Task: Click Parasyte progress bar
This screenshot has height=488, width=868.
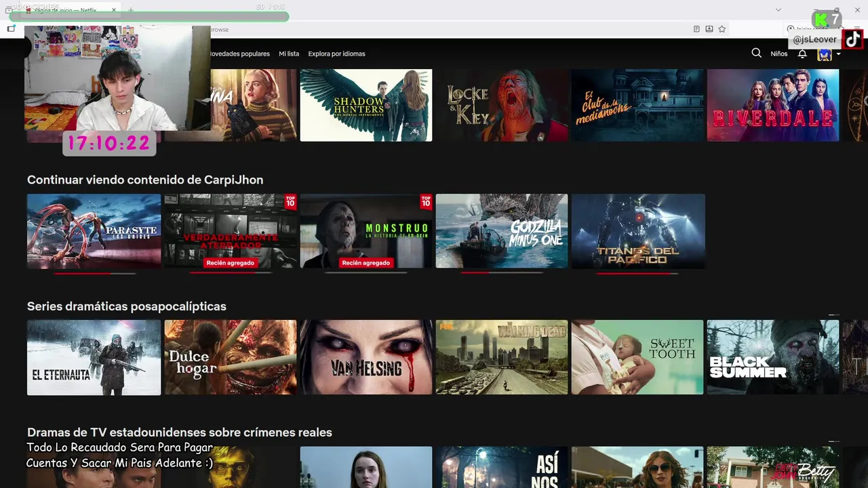Action: [x=94, y=273]
